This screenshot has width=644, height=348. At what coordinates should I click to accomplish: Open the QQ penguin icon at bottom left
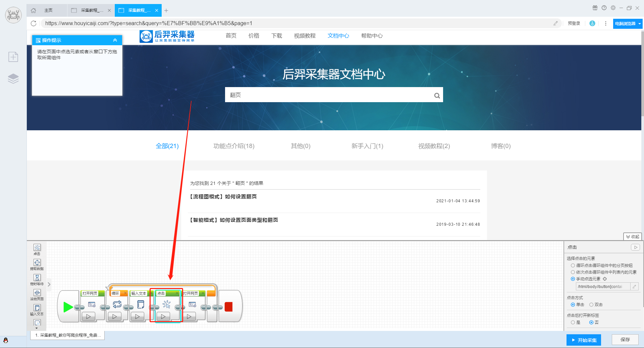(x=6, y=340)
